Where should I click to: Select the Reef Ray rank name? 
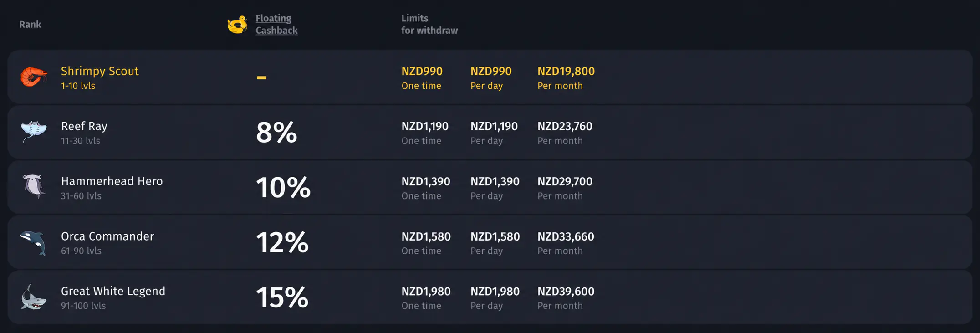[84, 126]
